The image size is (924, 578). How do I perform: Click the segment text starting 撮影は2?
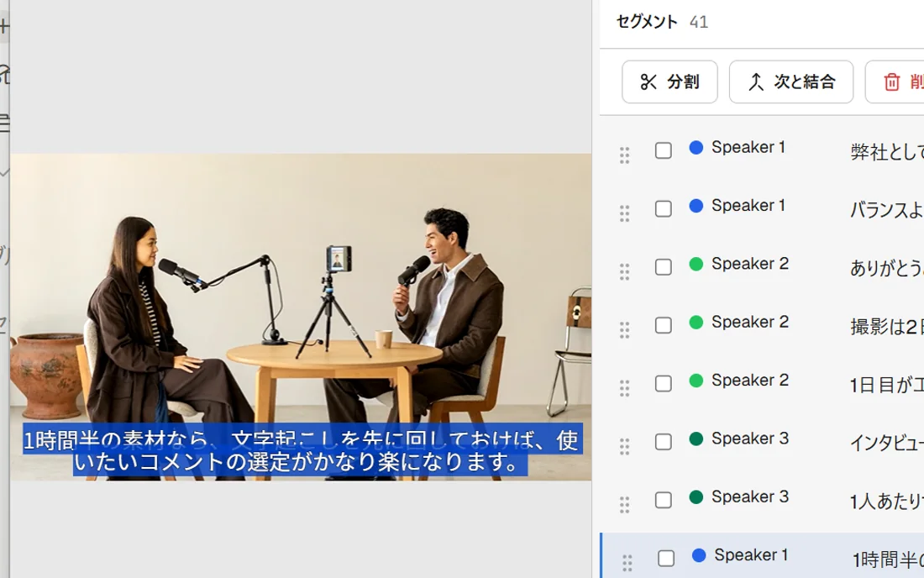[x=887, y=327]
